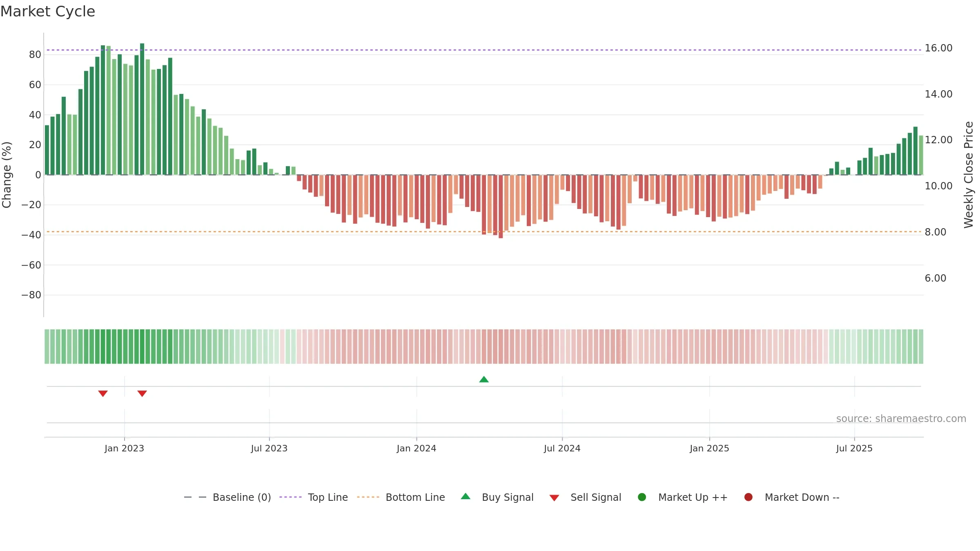
Task: Click the Jul 2024 axis label
Action: tap(562, 449)
